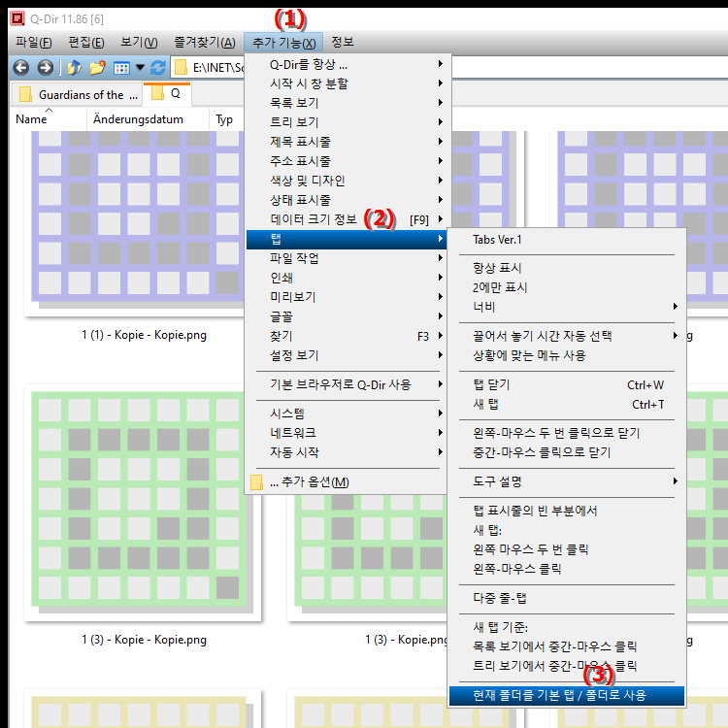The height and width of the screenshot is (728, 728).
Task: Select the highlighted 탭 menu item
Action: [x=346, y=240]
